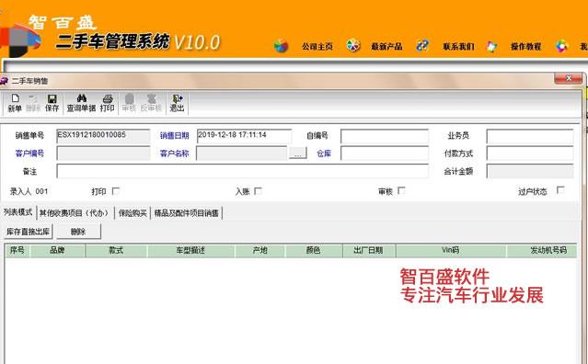Click the greyed 删除 toolbar icon beside 新单
The width and height of the screenshot is (588, 364).
click(33, 103)
